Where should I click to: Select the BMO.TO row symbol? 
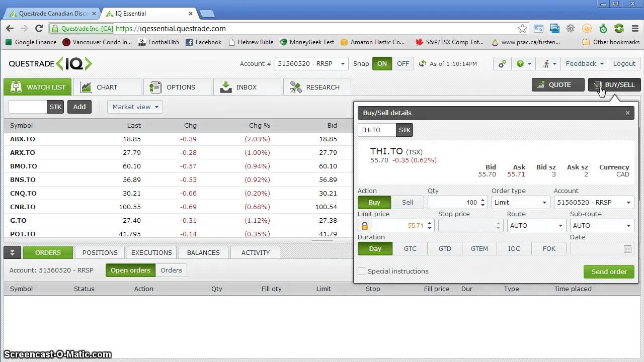point(24,166)
